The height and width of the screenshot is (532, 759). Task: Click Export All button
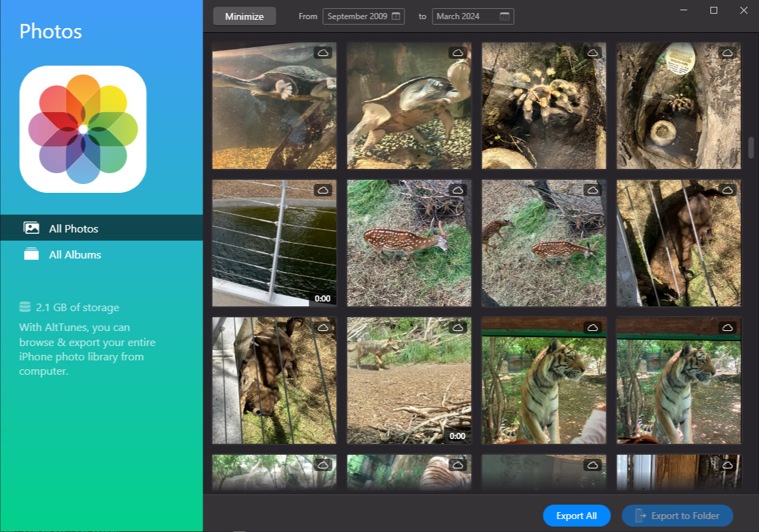(x=576, y=516)
